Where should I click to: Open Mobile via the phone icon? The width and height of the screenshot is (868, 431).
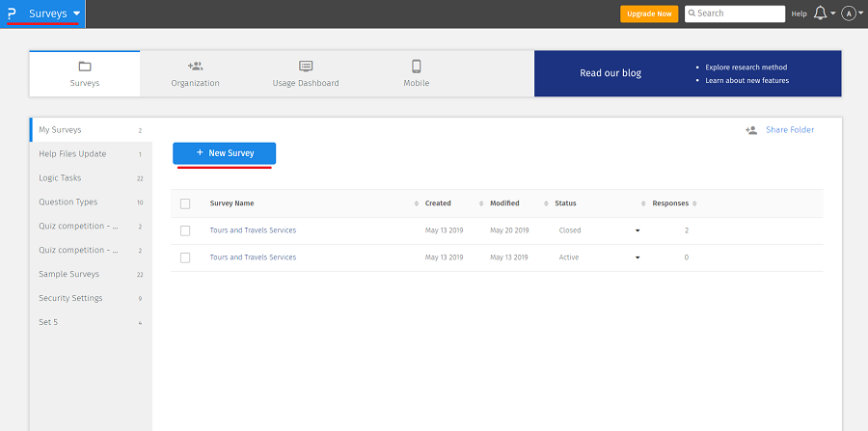[417, 67]
